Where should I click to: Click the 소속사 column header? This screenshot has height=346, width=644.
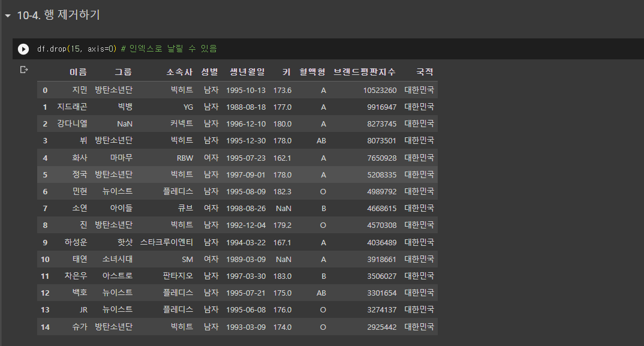point(179,73)
